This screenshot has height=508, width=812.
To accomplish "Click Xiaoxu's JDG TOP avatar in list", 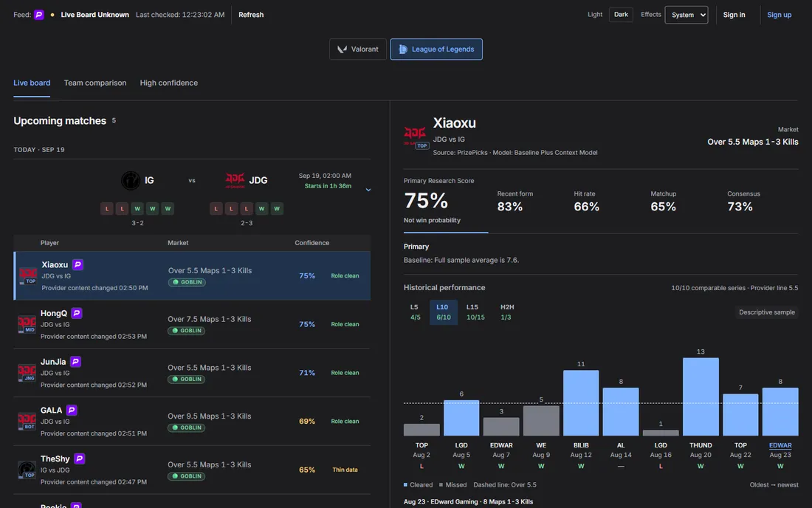I will click(x=27, y=275).
